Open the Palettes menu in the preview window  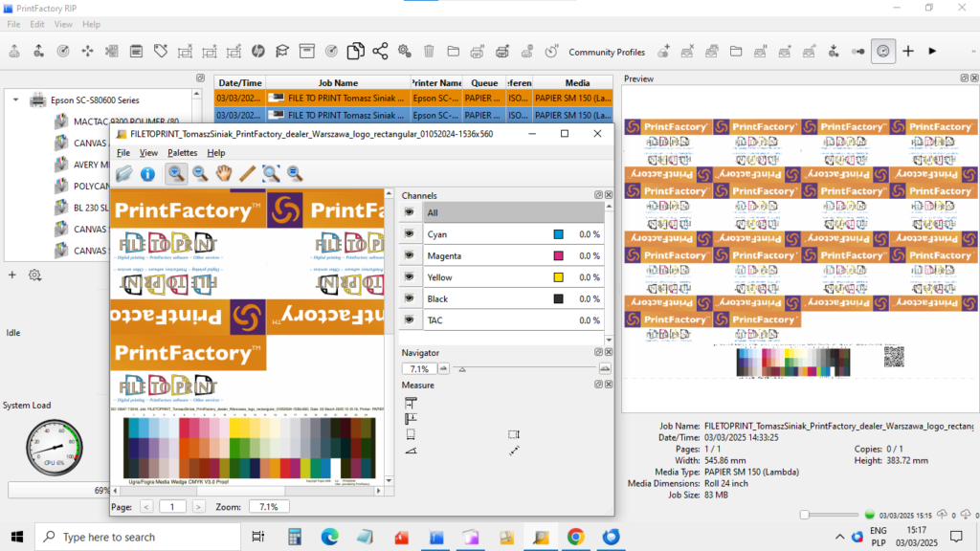pyautogui.click(x=182, y=152)
